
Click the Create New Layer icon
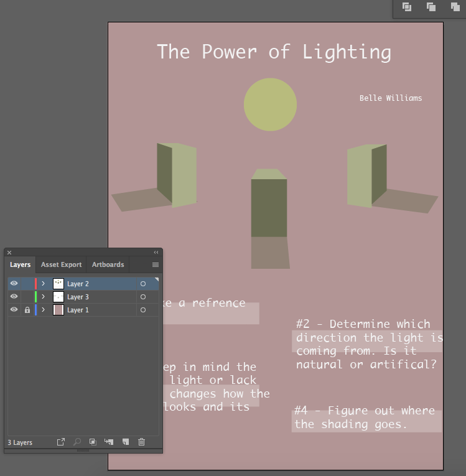pyautogui.click(x=125, y=442)
